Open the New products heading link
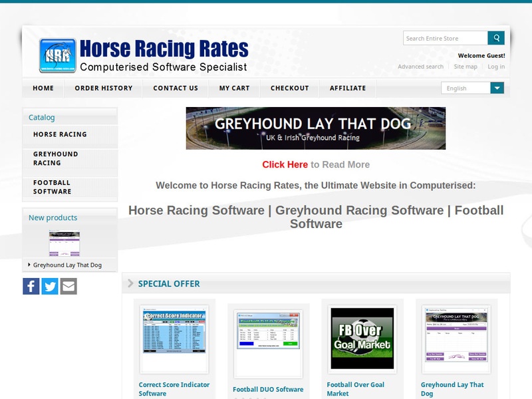The height and width of the screenshot is (399, 532). (x=53, y=217)
